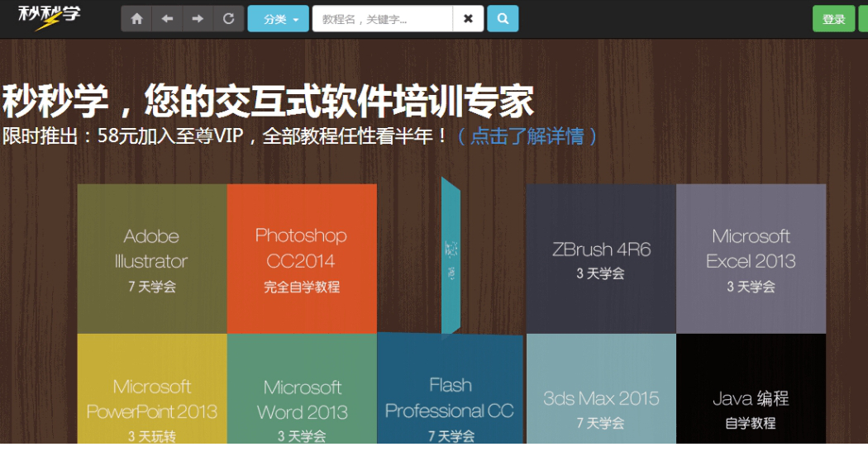Click the headline 秒秒学，您的交互式软件培训专家
The height and width of the screenshot is (461, 868).
pyautogui.click(x=268, y=102)
